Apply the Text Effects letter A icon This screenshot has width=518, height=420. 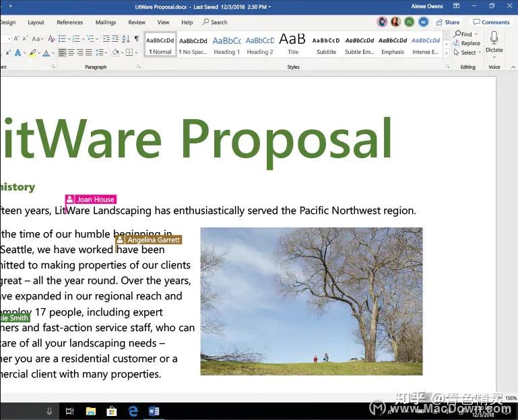[x=18, y=53]
